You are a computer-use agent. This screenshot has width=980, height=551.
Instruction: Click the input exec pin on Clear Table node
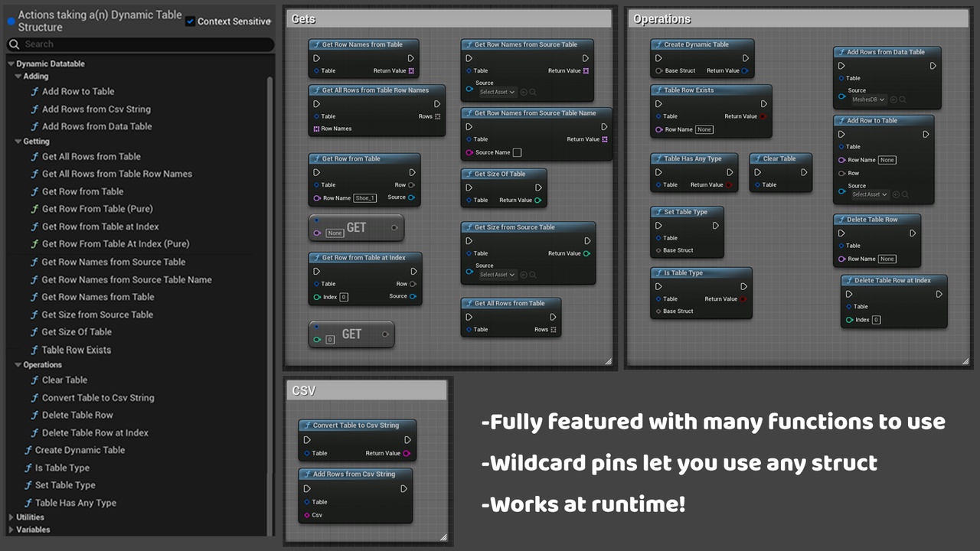click(757, 172)
